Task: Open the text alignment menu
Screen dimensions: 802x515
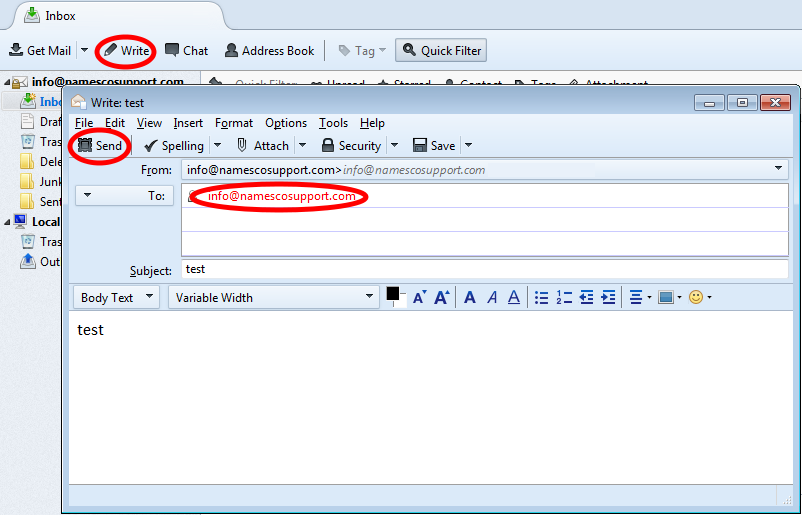Action: pos(640,297)
